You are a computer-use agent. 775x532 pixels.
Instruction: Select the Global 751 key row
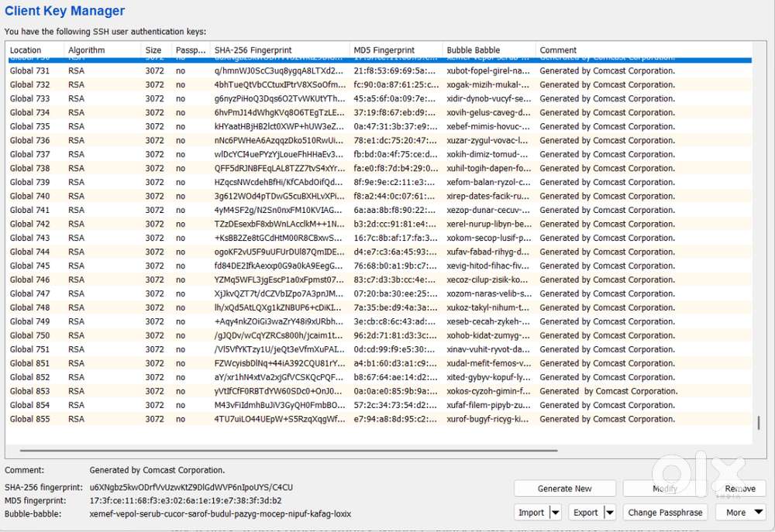[379, 349]
